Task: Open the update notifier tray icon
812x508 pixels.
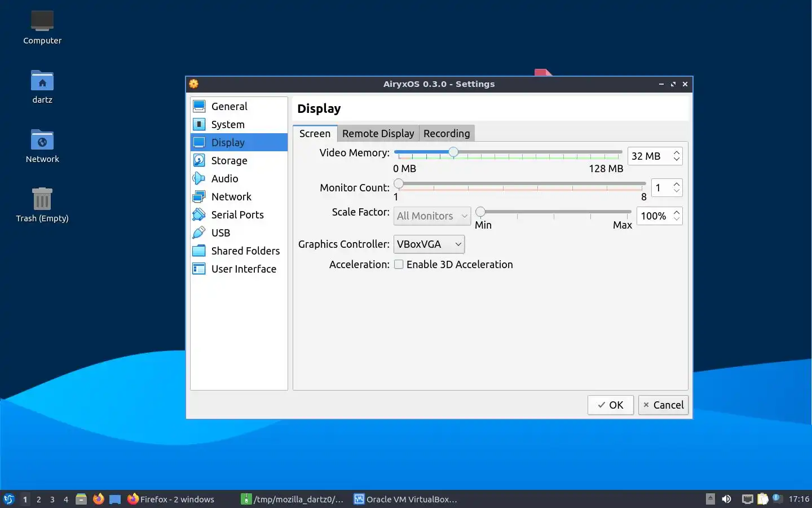Action: click(777, 498)
